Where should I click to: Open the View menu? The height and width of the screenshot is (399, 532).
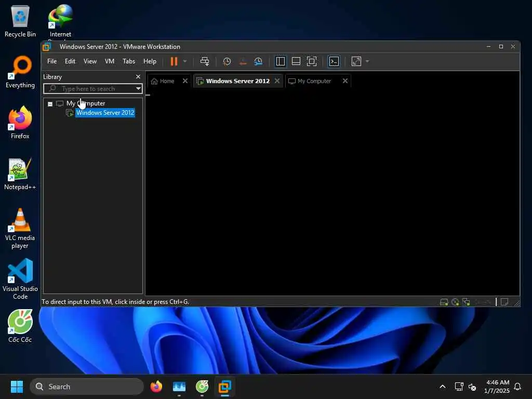tap(90, 61)
